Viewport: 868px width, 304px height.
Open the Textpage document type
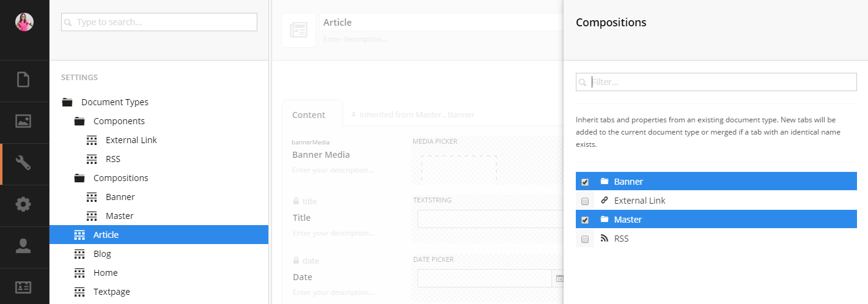(111, 292)
